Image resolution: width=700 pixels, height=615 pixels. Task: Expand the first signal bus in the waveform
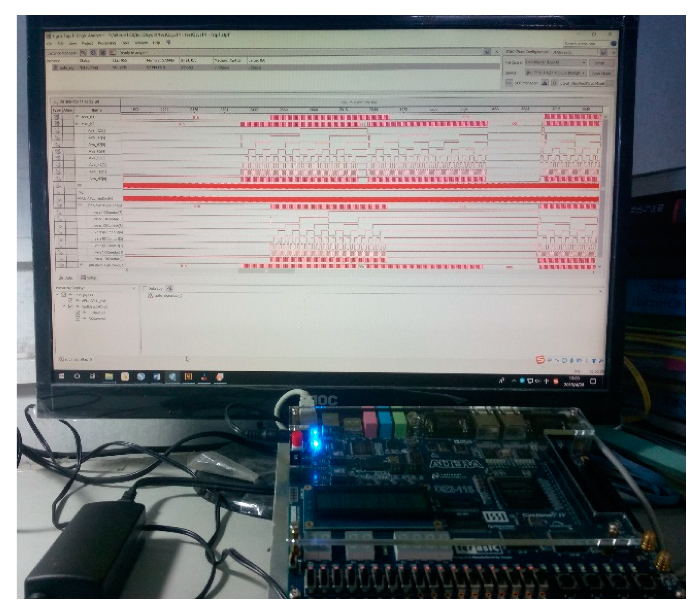[x=77, y=116]
